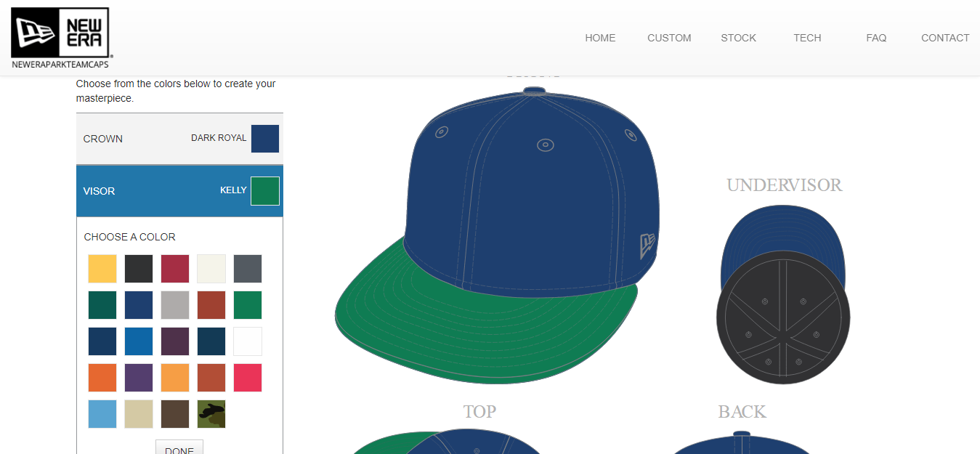980x454 pixels.
Task: Click the Dark Royal crown swatch
Action: point(265,139)
